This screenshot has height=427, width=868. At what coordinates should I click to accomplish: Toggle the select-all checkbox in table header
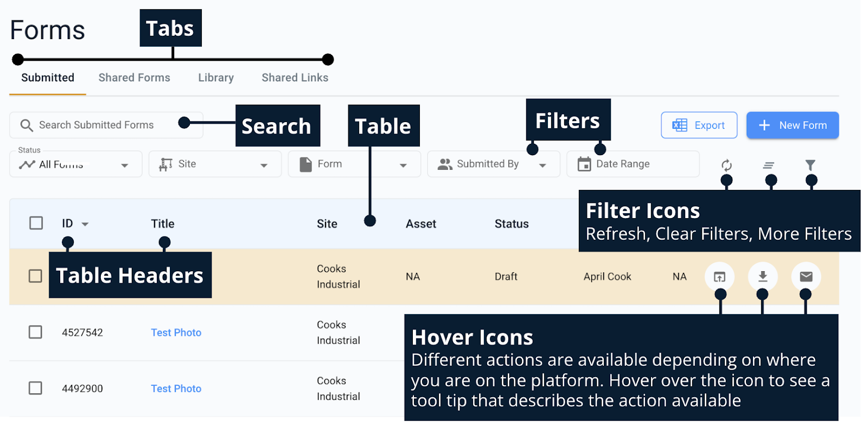click(x=36, y=223)
